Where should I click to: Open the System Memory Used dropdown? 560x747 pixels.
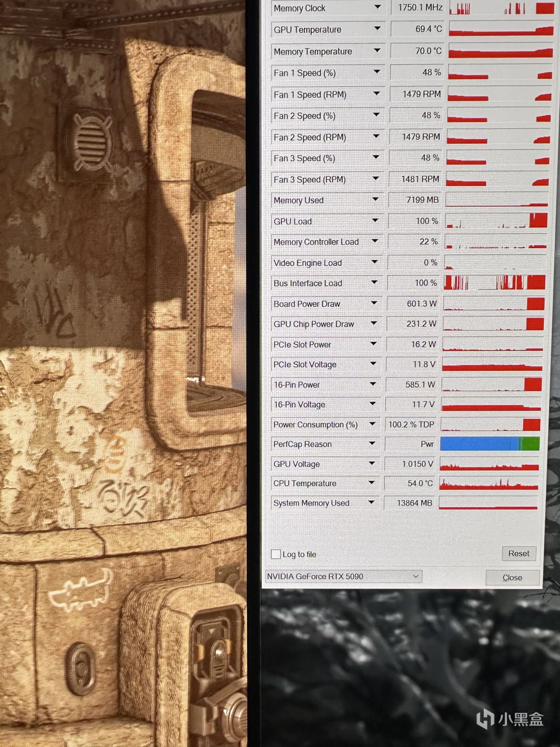tap(371, 502)
